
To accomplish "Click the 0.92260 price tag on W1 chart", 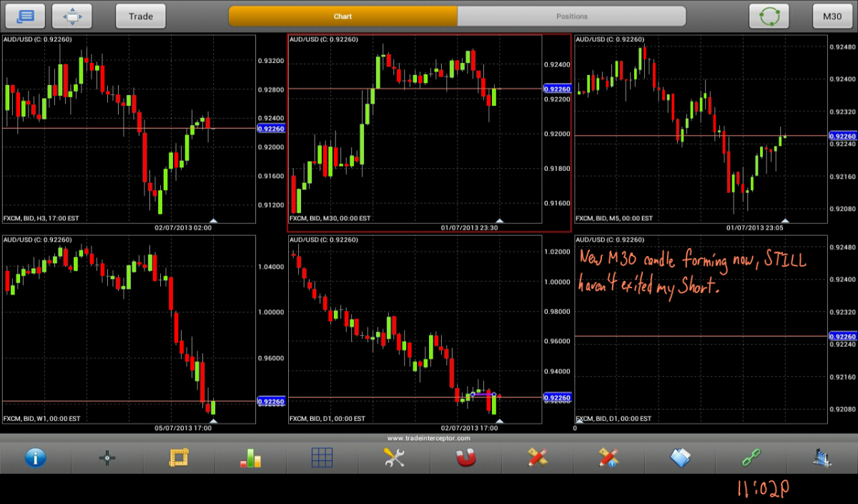I will (x=270, y=402).
